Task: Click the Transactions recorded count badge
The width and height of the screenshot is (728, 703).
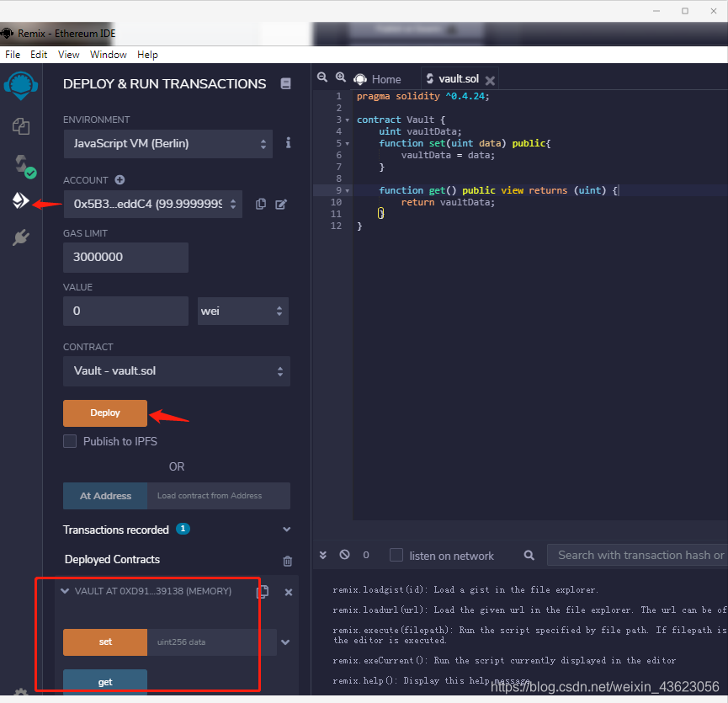Action: pyautogui.click(x=183, y=529)
